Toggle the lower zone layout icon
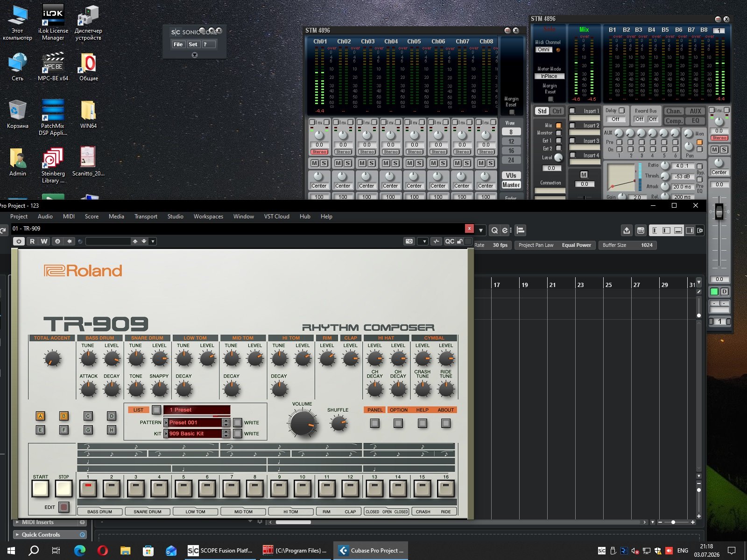The image size is (747, 560). [678, 230]
